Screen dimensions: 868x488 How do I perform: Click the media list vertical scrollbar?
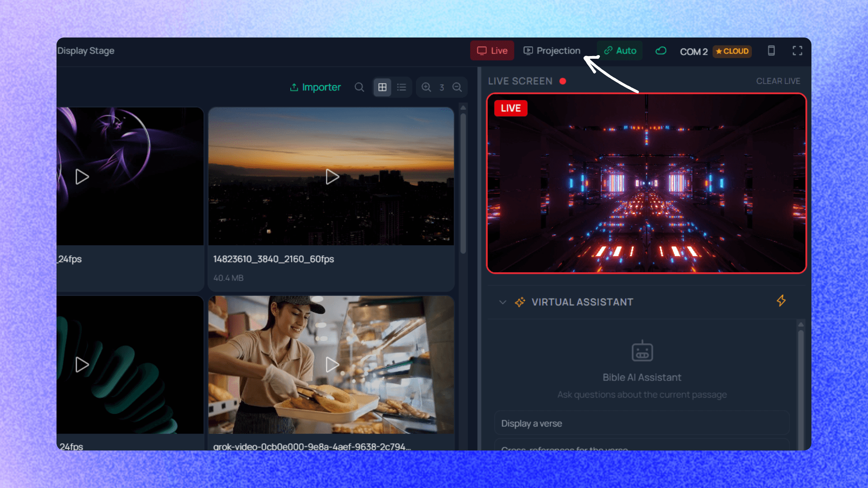pyautogui.click(x=463, y=183)
